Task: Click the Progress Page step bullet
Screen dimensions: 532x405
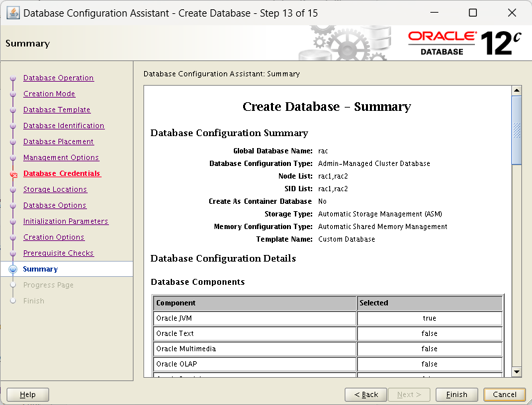Action: 13,285
